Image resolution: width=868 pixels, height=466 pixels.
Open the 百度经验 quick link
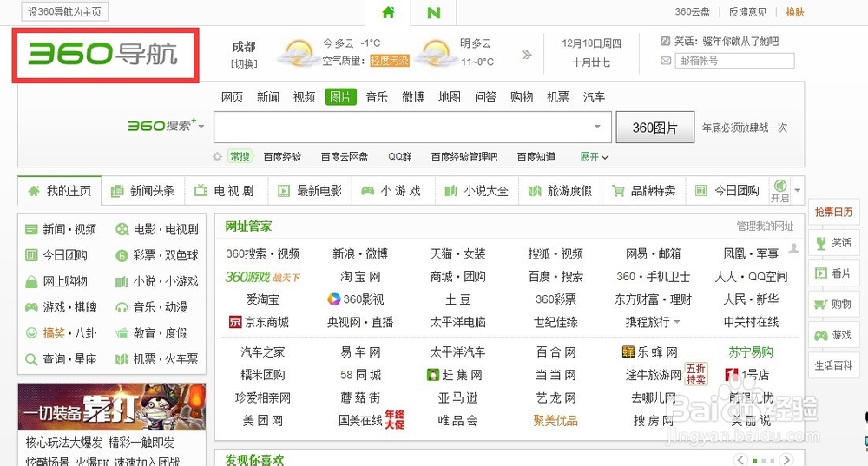[x=282, y=157]
